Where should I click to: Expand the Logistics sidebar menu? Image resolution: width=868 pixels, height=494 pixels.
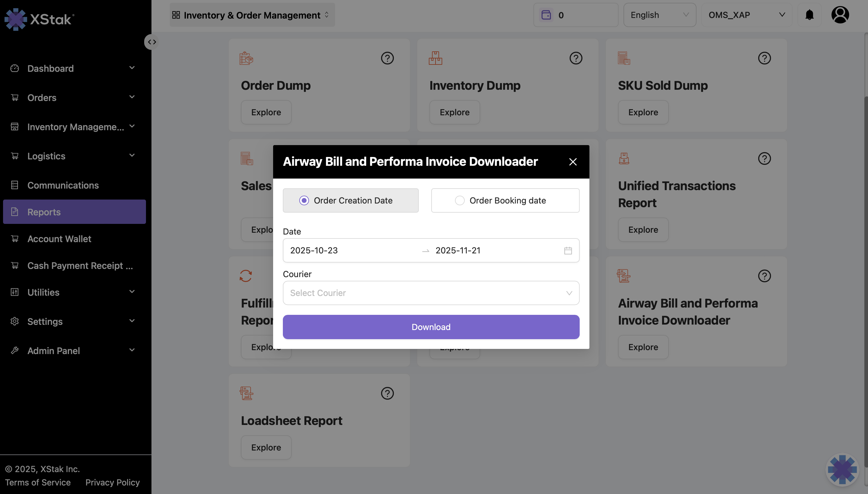click(x=74, y=156)
